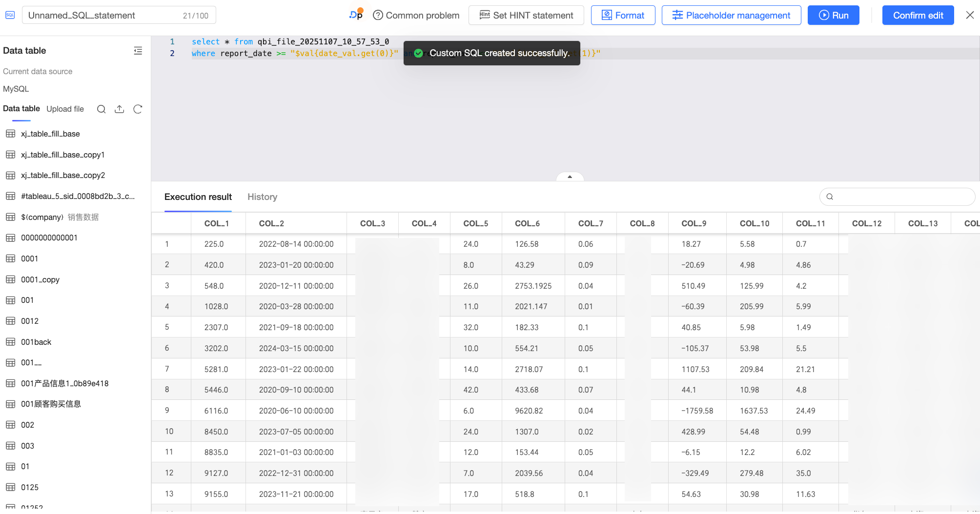Click the table icon next to 01
Screen dimensions: 980x514
[x=11, y=467]
